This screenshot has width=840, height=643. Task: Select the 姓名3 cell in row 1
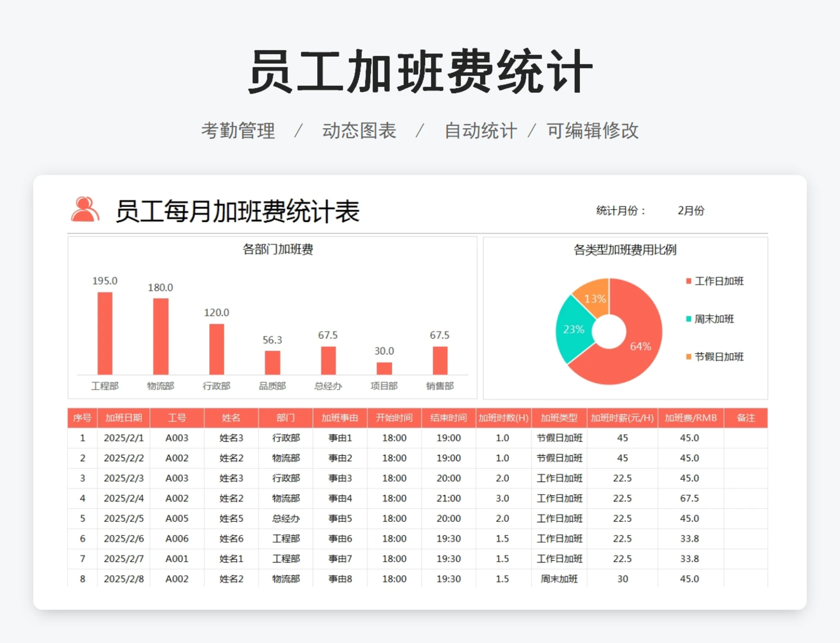pos(231,438)
